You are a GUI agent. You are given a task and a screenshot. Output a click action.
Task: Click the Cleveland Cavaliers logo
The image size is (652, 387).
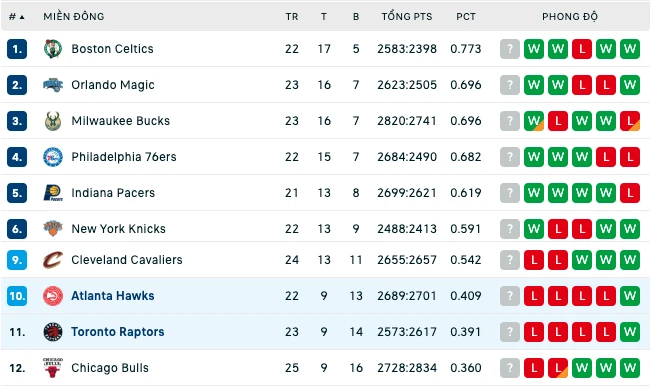[53, 260]
